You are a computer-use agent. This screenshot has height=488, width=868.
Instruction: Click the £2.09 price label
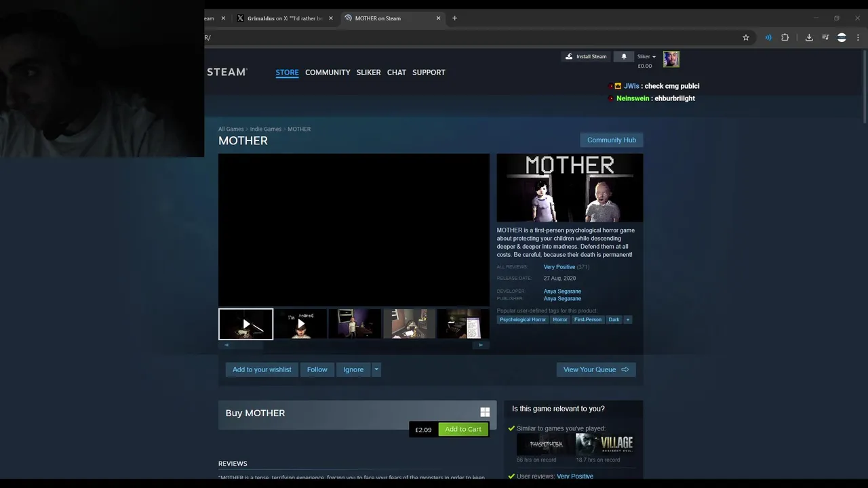pyautogui.click(x=423, y=430)
